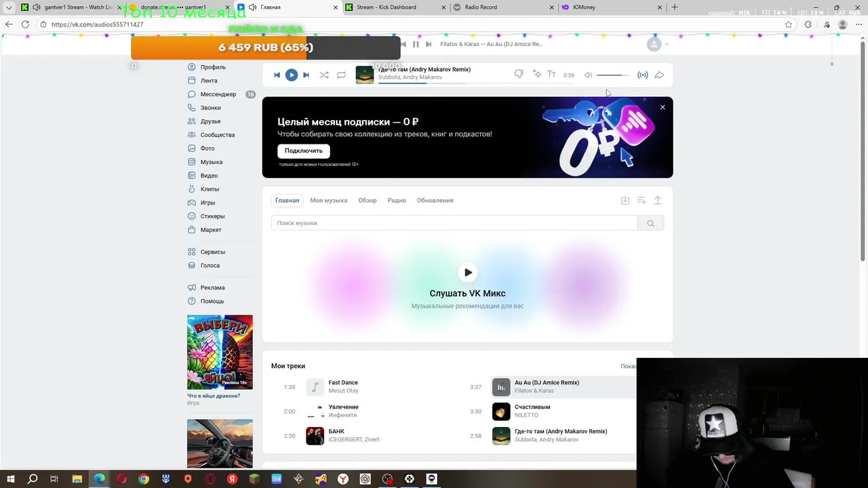Skip to next track in header player

click(x=429, y=44)
